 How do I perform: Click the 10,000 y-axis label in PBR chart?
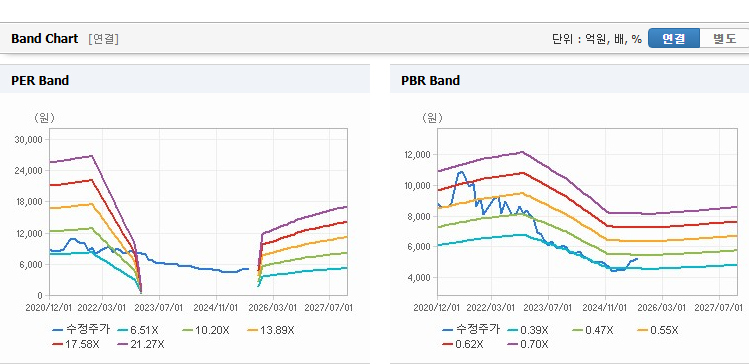[417, 185]
